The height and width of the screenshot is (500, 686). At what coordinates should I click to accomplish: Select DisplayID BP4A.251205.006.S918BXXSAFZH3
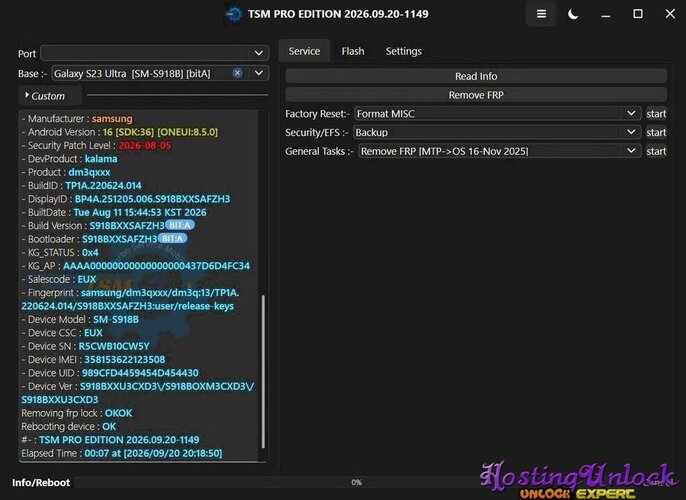point(152,199)
